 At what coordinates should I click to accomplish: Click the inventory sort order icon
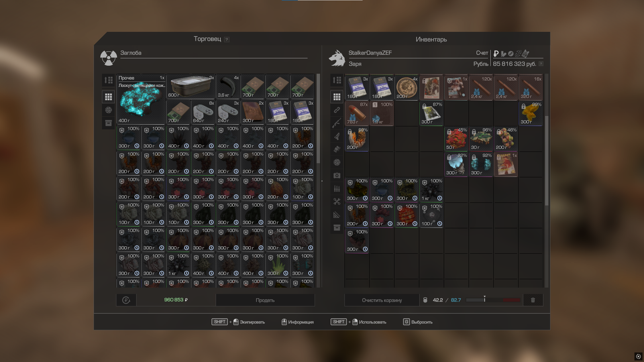pyautogui.click(x=337, y=80)
